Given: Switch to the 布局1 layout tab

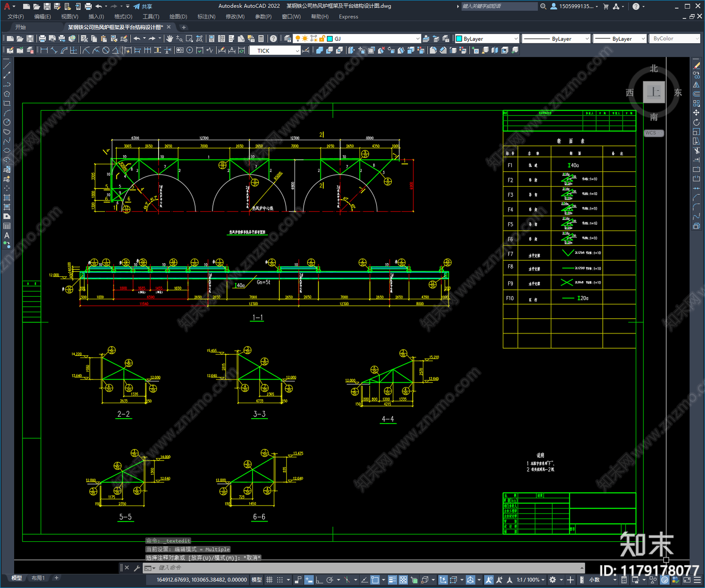Looking at the screenshot, I should [x=38, y=578].
